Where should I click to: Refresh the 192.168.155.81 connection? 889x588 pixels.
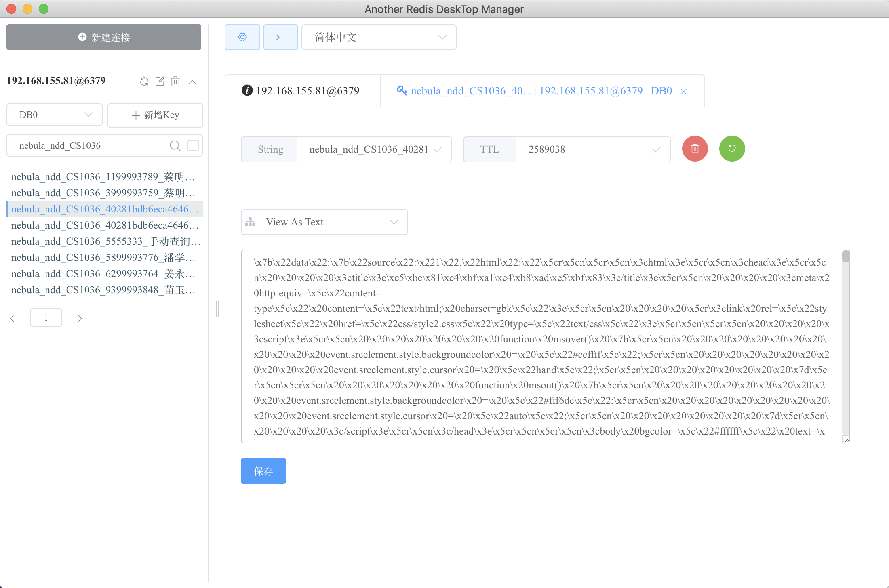[x=144, y=82]
